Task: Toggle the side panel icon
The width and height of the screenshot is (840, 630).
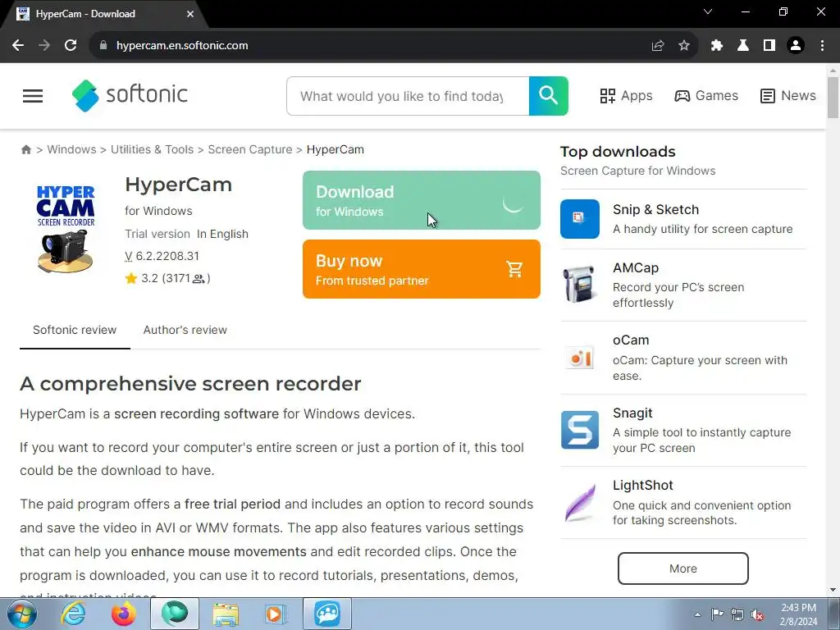Action: click(x=769, y=46)
